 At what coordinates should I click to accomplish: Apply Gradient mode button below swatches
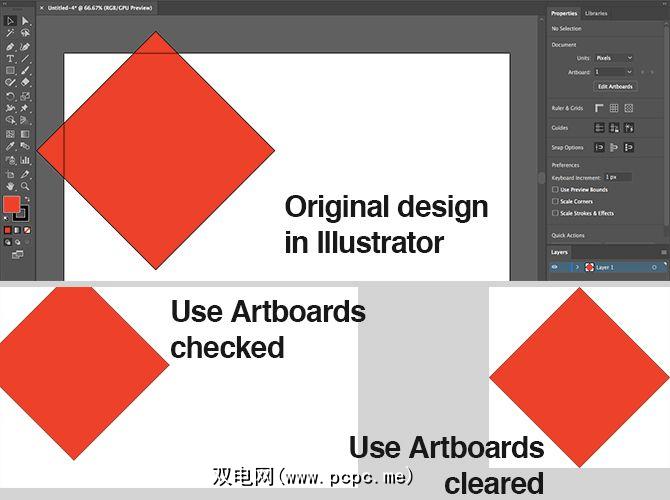(x=17, y=230)
